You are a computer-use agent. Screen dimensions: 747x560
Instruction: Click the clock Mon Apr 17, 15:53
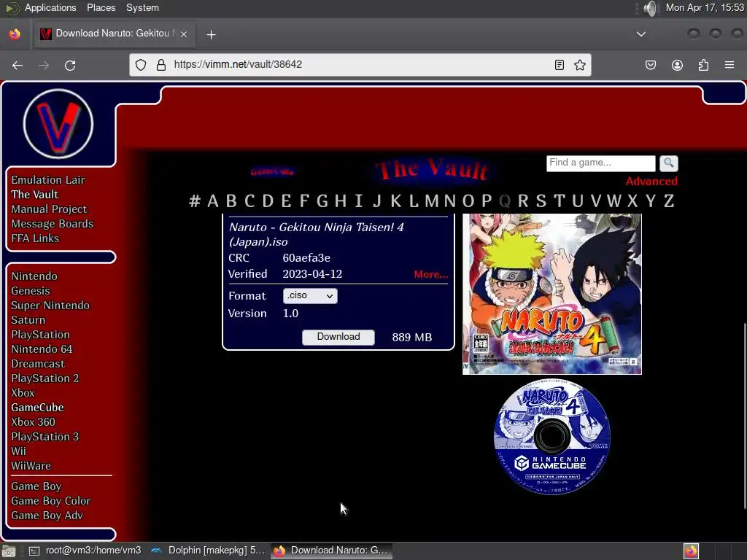[705, 7]
